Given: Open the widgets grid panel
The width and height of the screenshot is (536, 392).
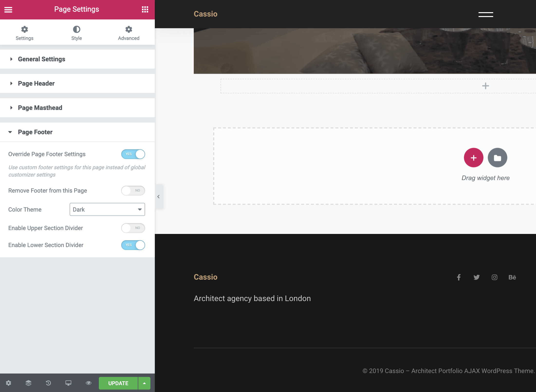Looking at the screenshot, I should [x=145, y=9].
